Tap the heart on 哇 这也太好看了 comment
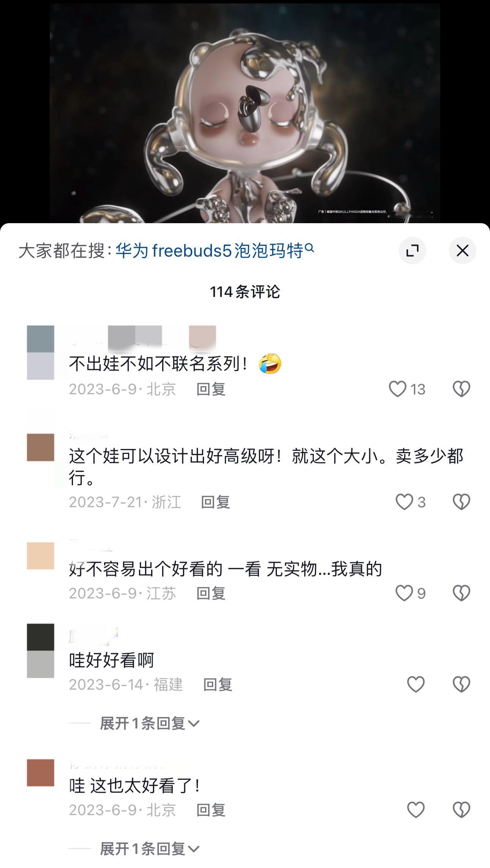 [416, 810]
